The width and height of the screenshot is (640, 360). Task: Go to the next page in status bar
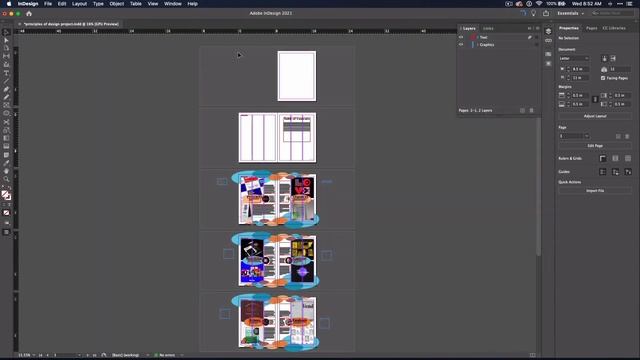click(87, 355)
